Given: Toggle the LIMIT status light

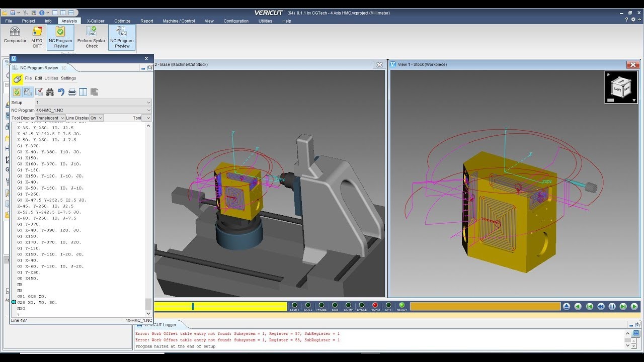Looking at the screenshot, I should point(294,306).
